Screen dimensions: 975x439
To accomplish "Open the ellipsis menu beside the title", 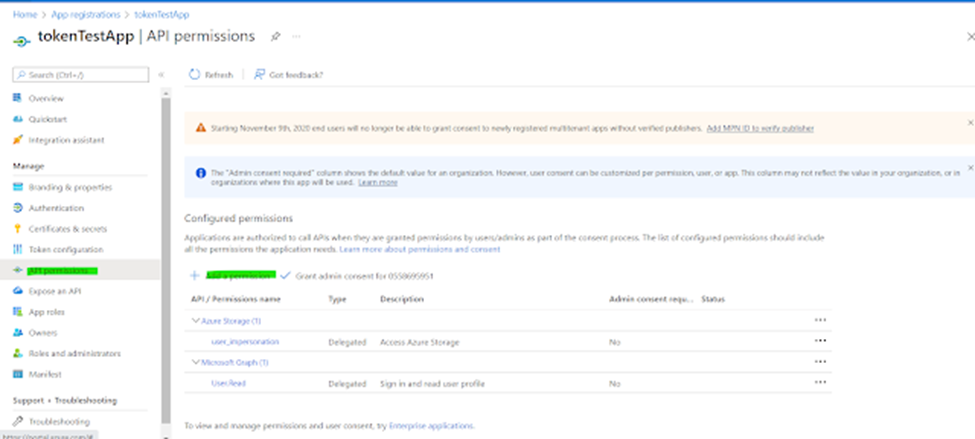I will click(297, 37).
